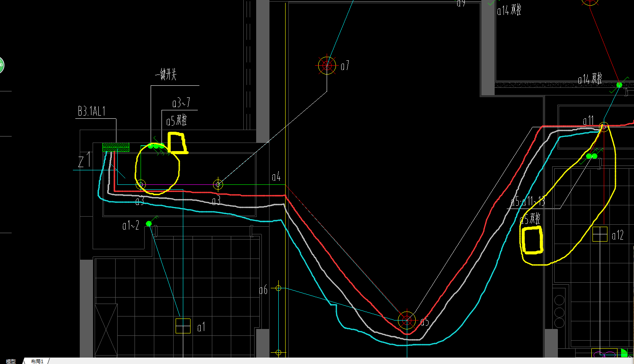This screenshot has height=364, width=634.
Task: Select the double green switch below a11
Action: click(x=592, y=156)
